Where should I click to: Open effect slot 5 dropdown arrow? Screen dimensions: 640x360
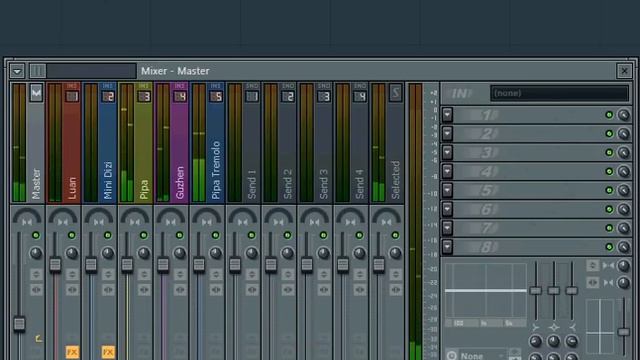pyautogui.click(x=447, y=190)
